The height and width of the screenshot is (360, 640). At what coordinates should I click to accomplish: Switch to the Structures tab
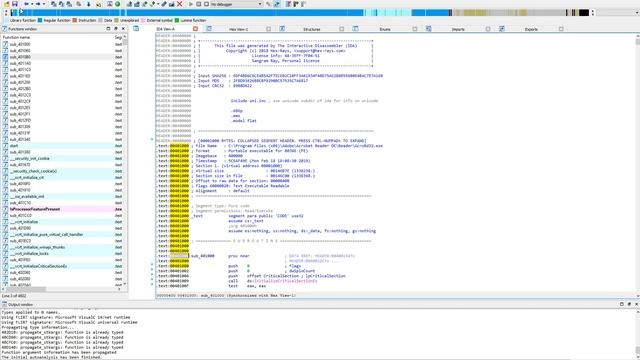[311, 29]
